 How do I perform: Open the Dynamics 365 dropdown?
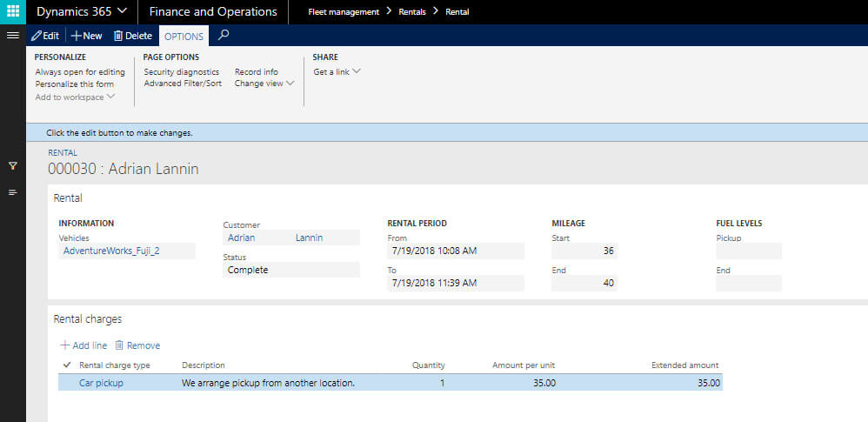coord(82,11)
